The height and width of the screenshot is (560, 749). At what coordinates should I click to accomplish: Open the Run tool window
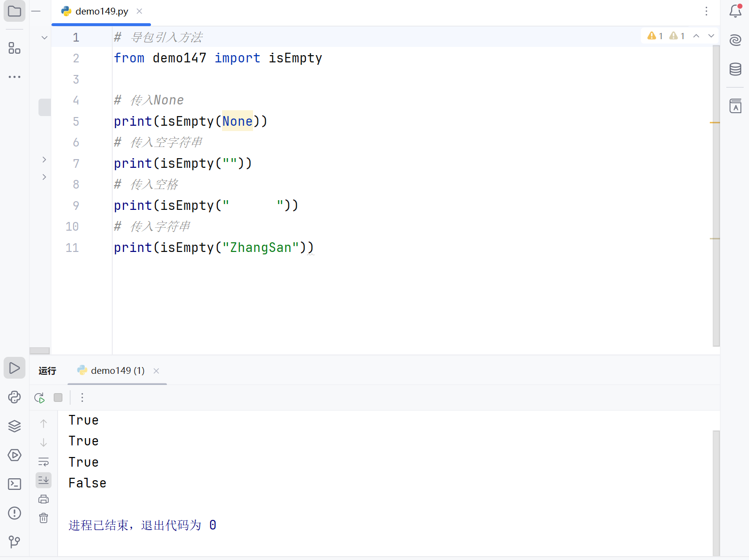[15, 368]
